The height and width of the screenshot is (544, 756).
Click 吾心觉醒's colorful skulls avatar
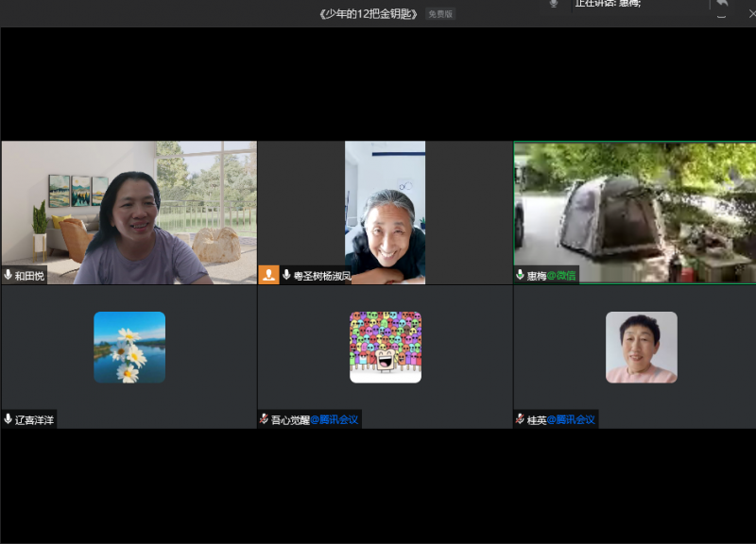click(386, 347)
